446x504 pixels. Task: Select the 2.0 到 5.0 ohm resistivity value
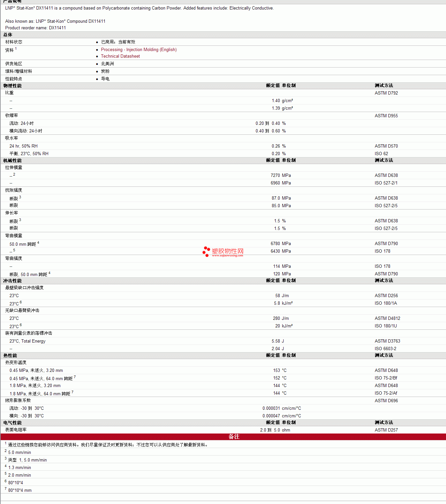(x=275, y=430)
